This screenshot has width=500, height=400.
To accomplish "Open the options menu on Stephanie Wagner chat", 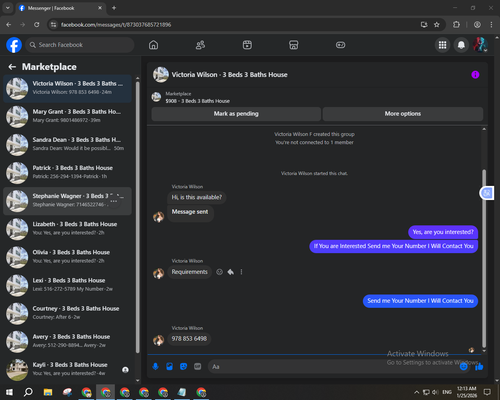I will [114, 201].
